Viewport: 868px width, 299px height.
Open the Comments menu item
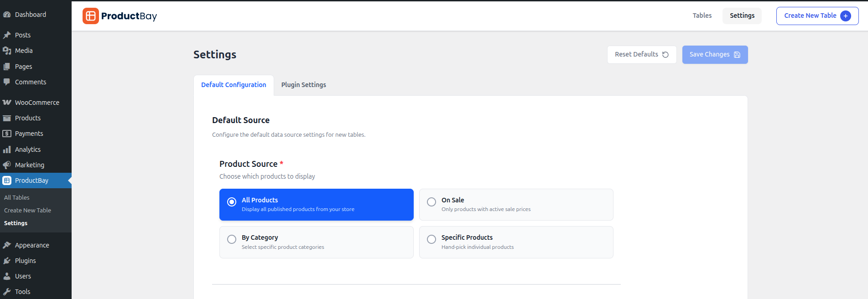(x=36, y=82)
